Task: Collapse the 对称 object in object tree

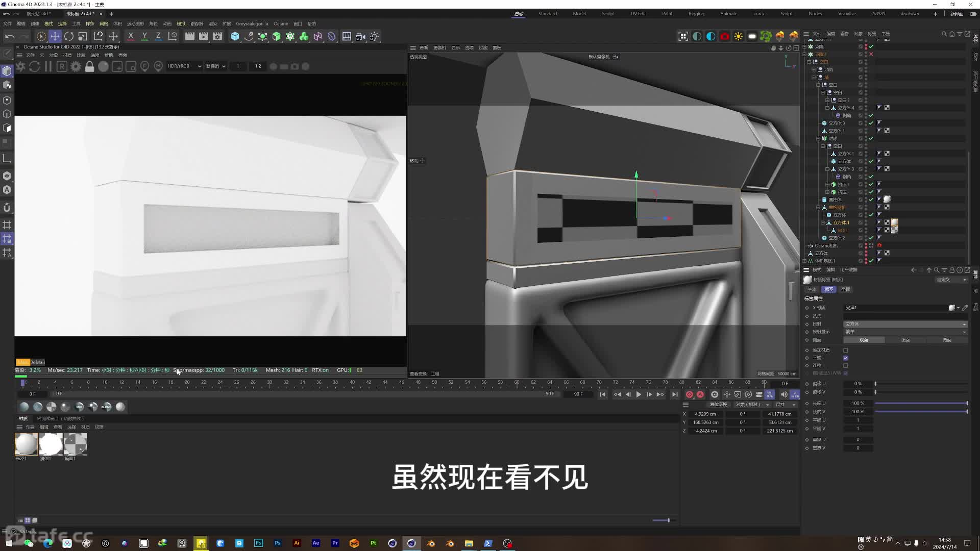Action: pos(818,138)
